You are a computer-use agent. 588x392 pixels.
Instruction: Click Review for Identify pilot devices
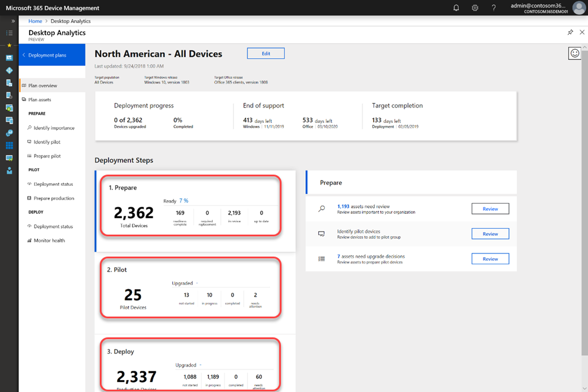(x=490, y=234)
